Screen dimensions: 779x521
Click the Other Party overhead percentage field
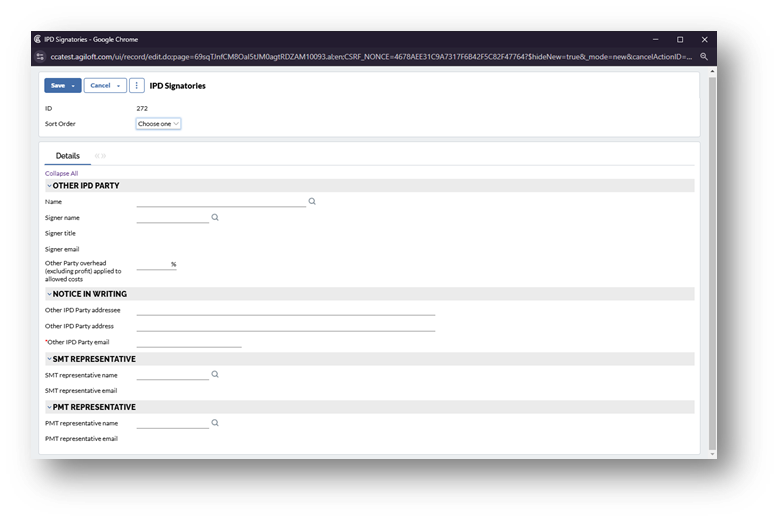pos(153,265)
